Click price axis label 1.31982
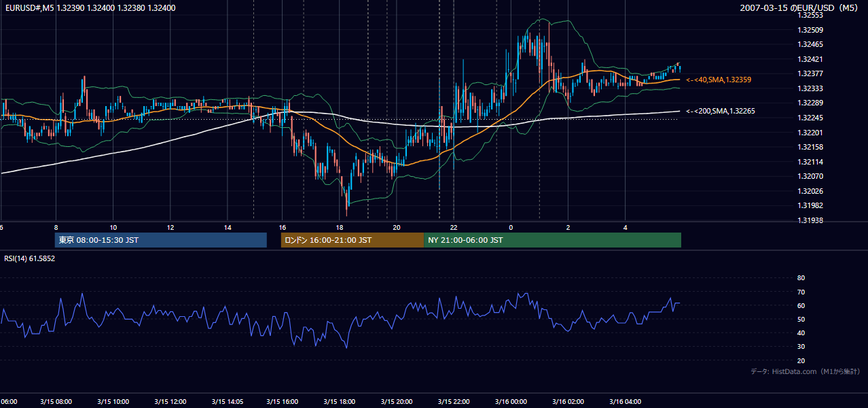Screen dimensions: 868x408 [x=810, y=205]
